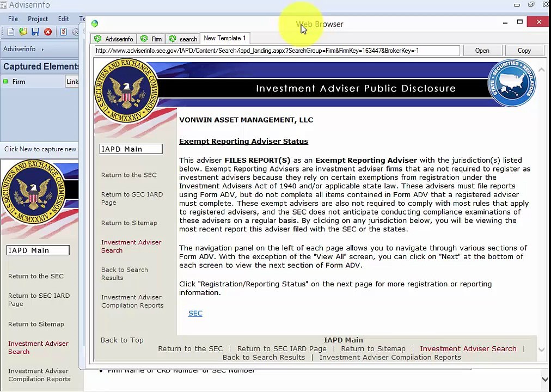Click the browser page scroll down arrow
551x392 pixels.
pos(541,350)
